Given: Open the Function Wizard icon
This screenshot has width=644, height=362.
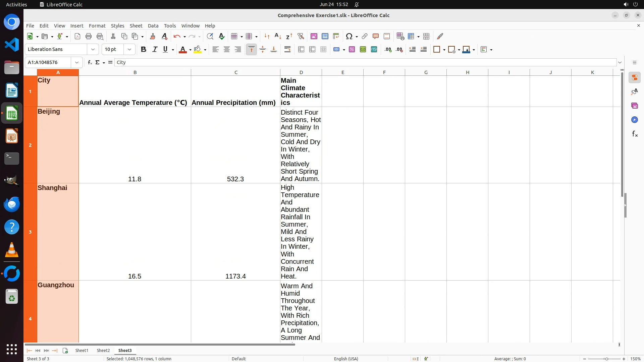Looking at the screenshot, I should pos(90,62).
